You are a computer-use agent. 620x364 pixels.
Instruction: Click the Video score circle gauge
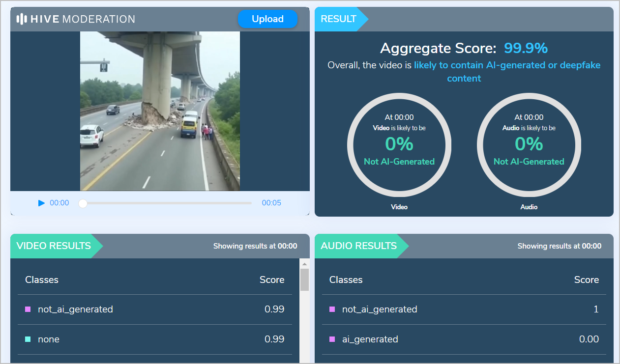click(x=399, y=144)
